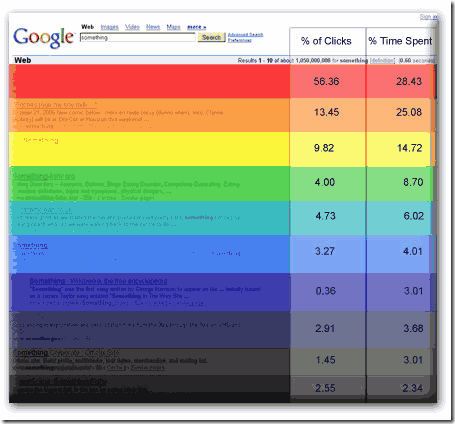Open the News search tab
Viewport: 455px width, 424px height.
point(153,27)
